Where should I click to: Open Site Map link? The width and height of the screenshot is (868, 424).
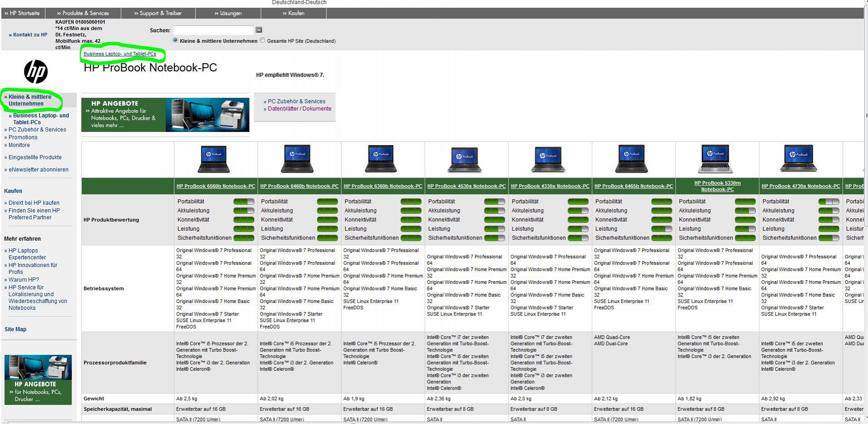coord(15,329)
